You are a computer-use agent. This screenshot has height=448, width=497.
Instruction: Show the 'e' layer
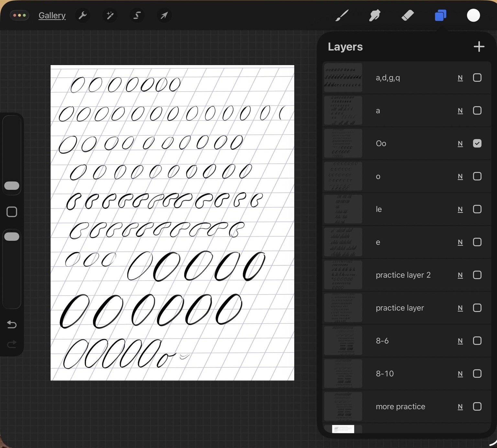477,242
